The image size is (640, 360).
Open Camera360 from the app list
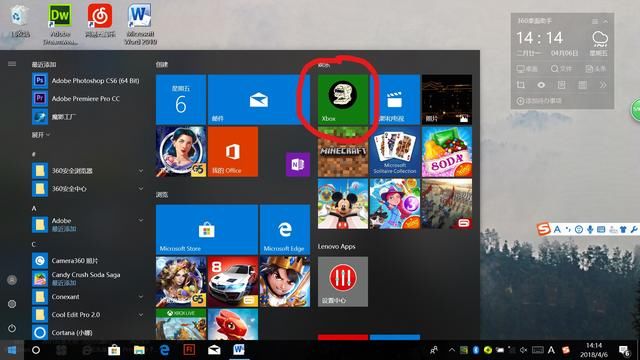pos(88,260)
